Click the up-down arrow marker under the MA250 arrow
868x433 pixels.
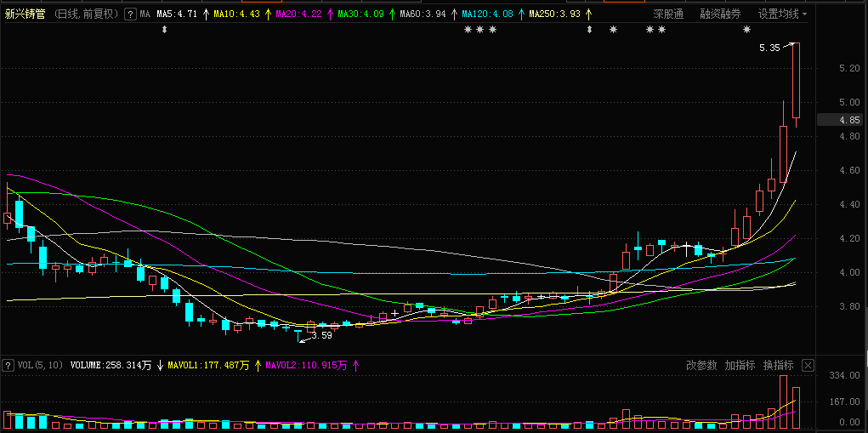pyautogui.click(x=589, y=29)
